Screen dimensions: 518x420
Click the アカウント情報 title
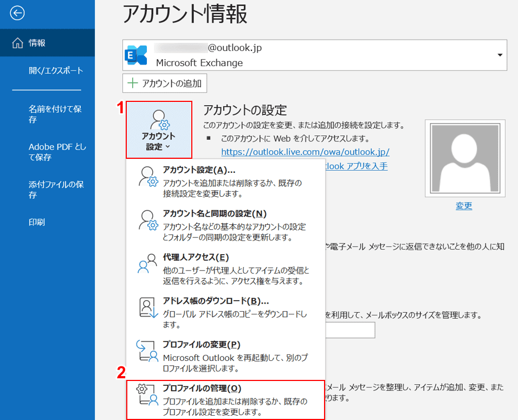pyautogui.click(x=185, y=14)
